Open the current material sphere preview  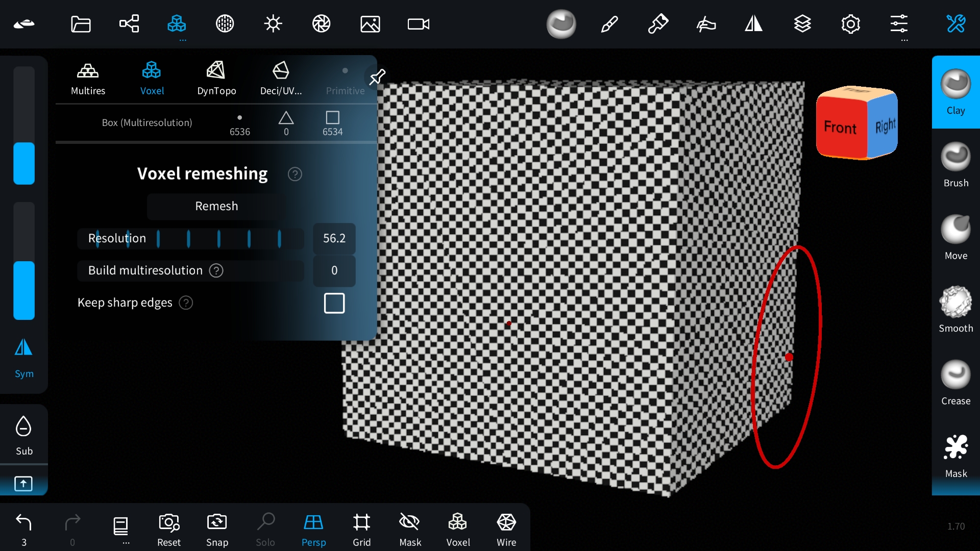click(x=561, y=24)
